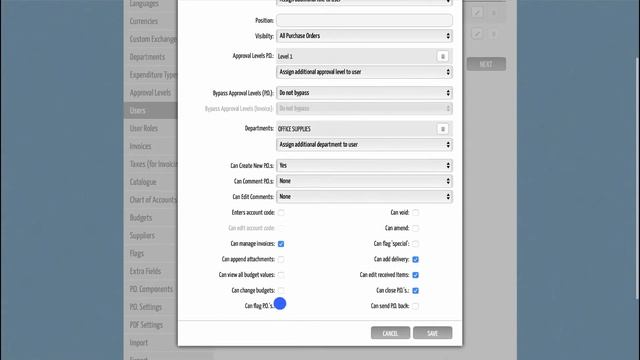Open Approval Levels in sidebar

(x=151, y=93)
